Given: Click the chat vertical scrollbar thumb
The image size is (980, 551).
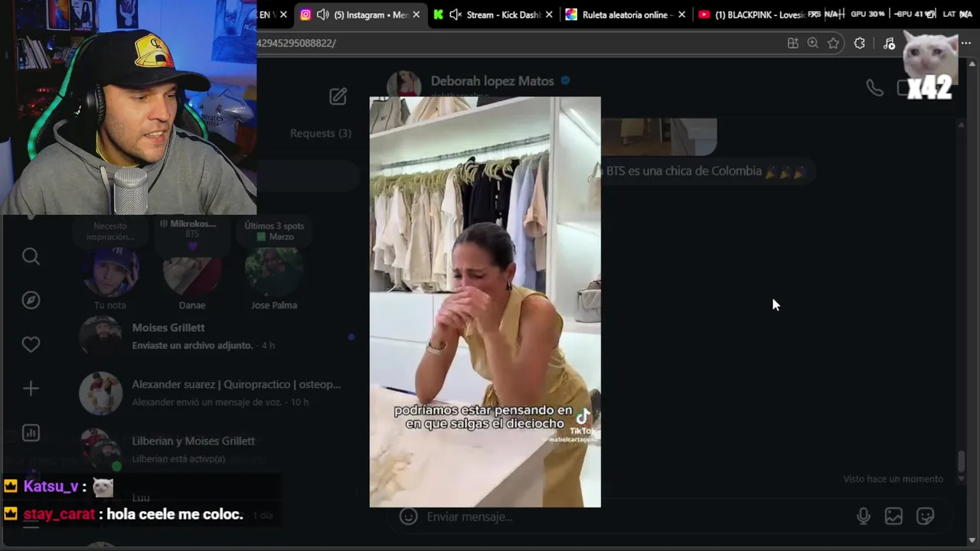Looking at the screenshot, I should 962,461.
